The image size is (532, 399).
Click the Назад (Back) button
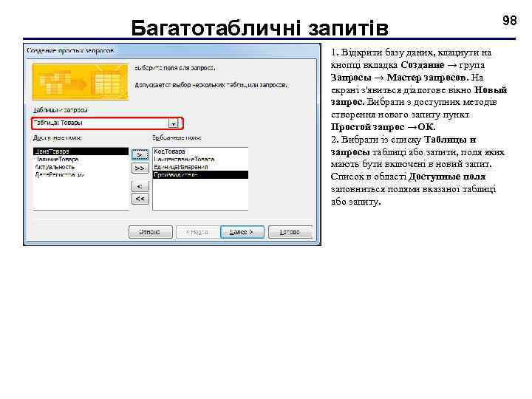click(197, 232)
